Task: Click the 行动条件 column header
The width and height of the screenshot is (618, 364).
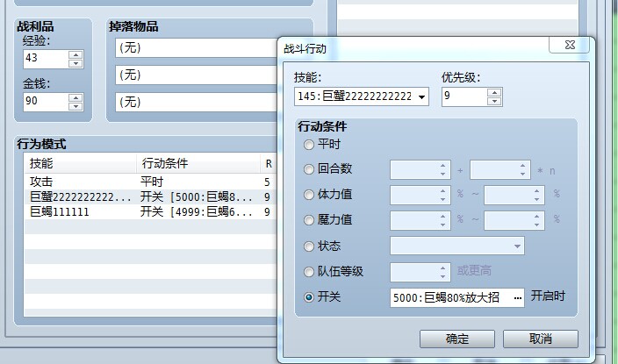Action: click(x=198, y=163)
